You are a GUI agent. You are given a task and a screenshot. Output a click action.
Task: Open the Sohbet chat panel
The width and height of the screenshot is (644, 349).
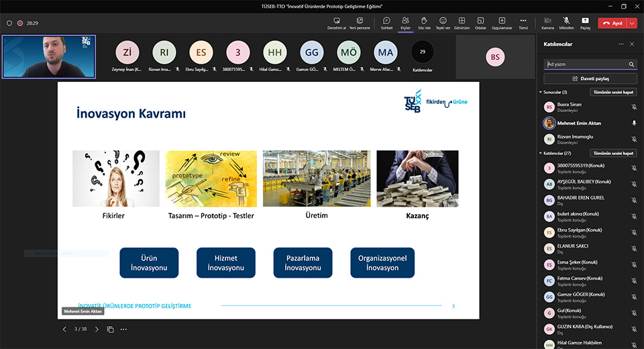(x=386, y=23)
